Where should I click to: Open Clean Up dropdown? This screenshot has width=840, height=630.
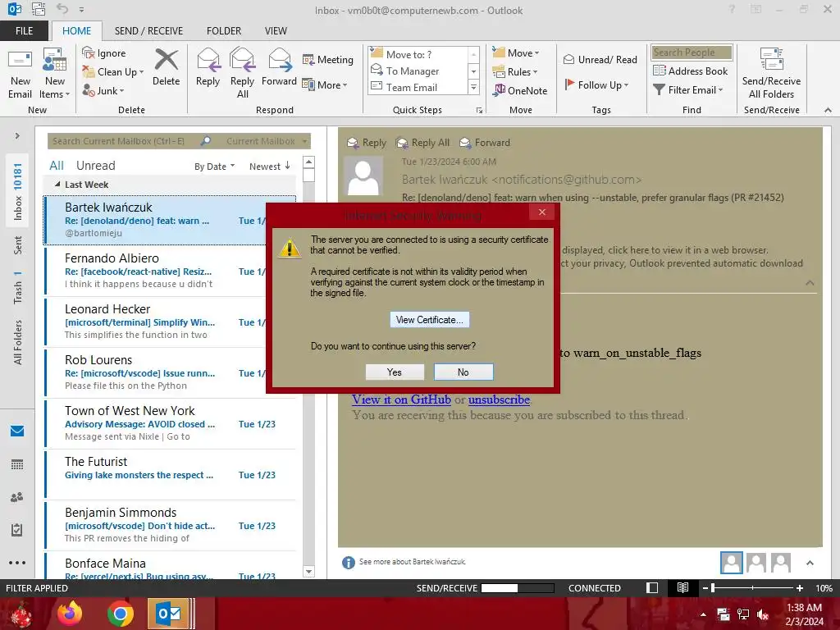pyautogui.click(x=113, y=72)
